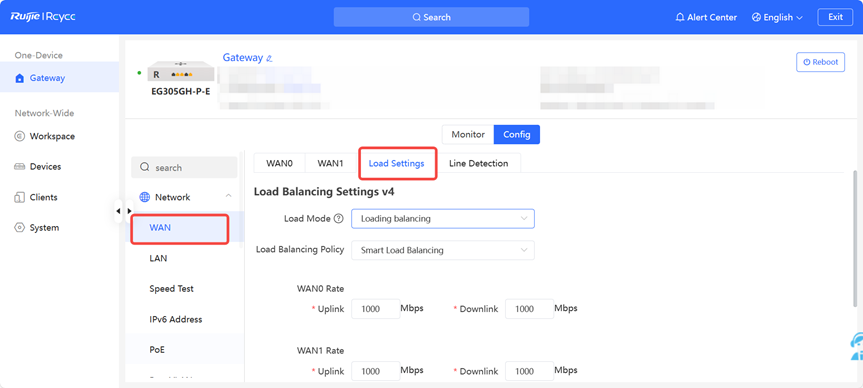Click the Gateway home icon in sidebar
Viewport: 863px width, 388px height.
(20, 78)
